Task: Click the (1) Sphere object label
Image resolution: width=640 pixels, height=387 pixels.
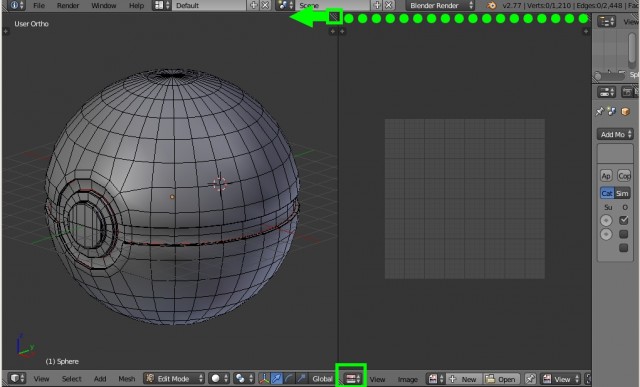Action: (62, 361)
